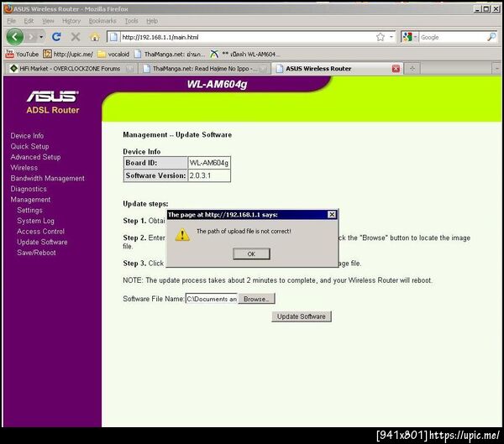This screenshot has width=504, height=444.
Task: Click the page icon in address bar
Action: pyautogui.click(x=113, y=37)
